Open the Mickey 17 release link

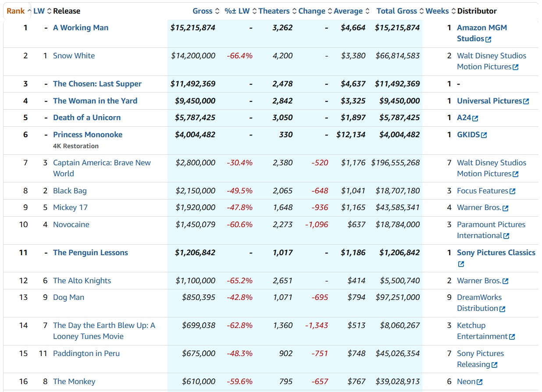point(71,207)
